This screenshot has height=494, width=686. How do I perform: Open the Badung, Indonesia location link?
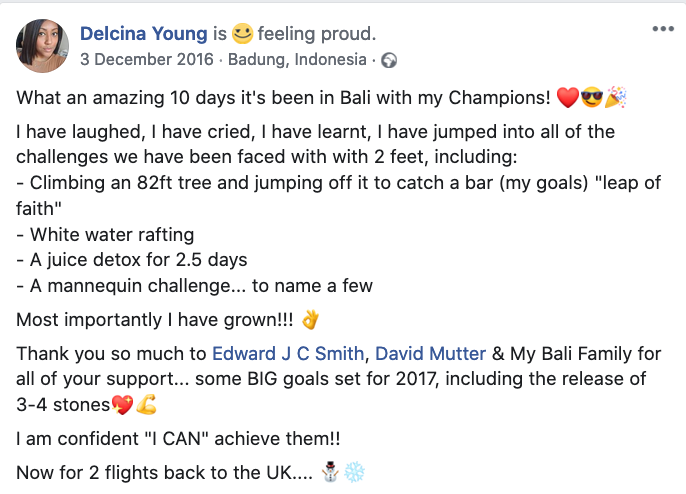[x=297, y=59]
